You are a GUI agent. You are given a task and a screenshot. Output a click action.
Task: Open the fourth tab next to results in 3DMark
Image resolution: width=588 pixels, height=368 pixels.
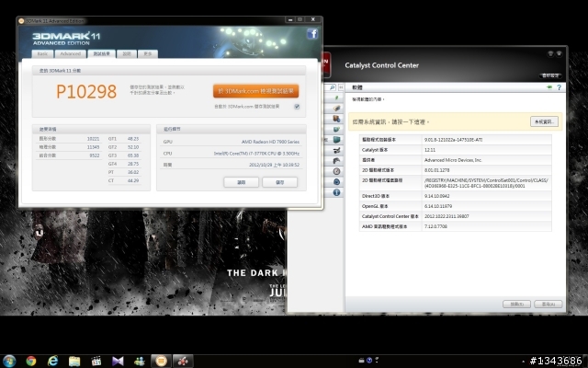point(127,54)
